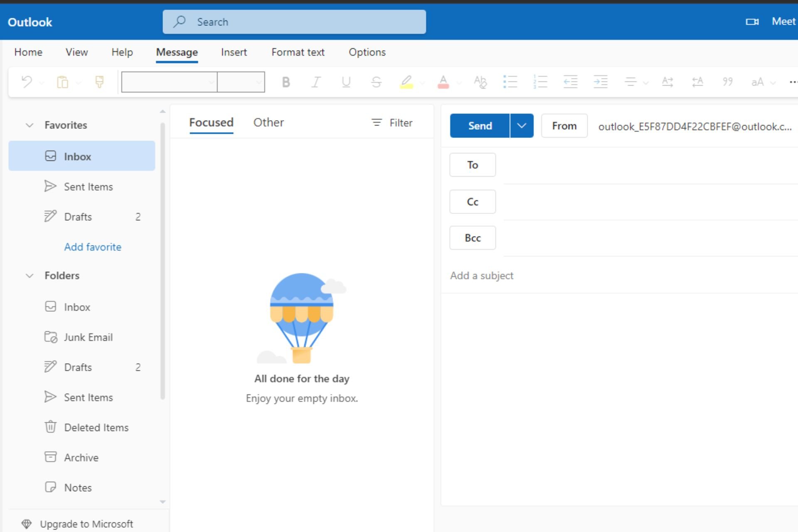
Task: Click the Strikethrough formatting icon
Action: point(376,82)
